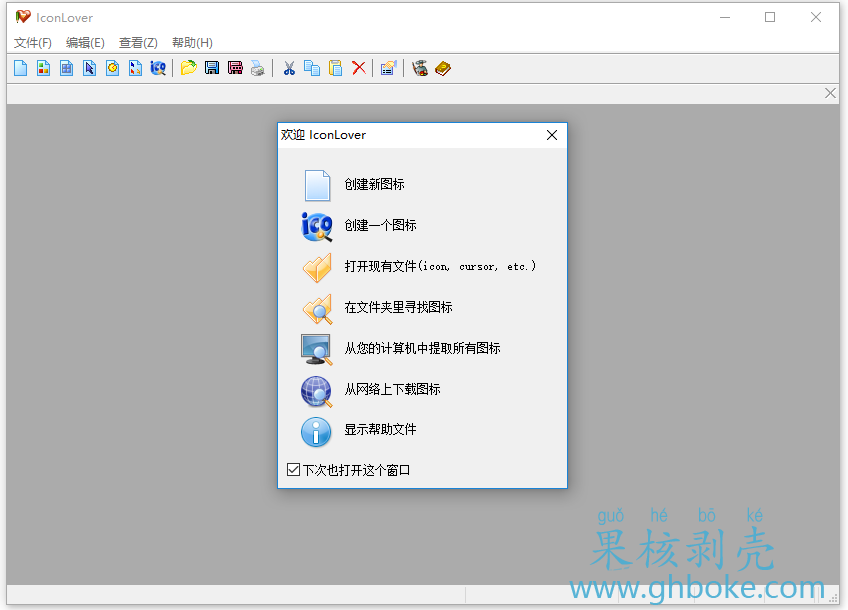Select 在文件夹里寻找图标 option
The image size is (848, 610).
coord(398,308)
